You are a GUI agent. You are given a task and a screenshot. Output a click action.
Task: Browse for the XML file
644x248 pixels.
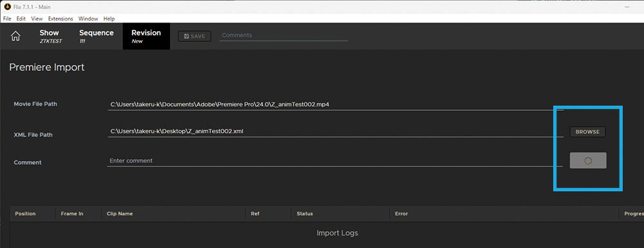(587, 132)
